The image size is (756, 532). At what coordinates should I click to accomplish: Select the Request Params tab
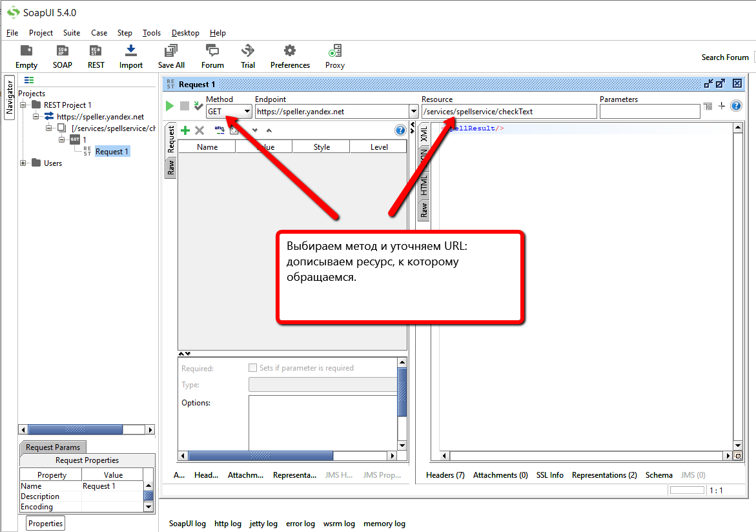pyautogui.click(x=52, y=447)
